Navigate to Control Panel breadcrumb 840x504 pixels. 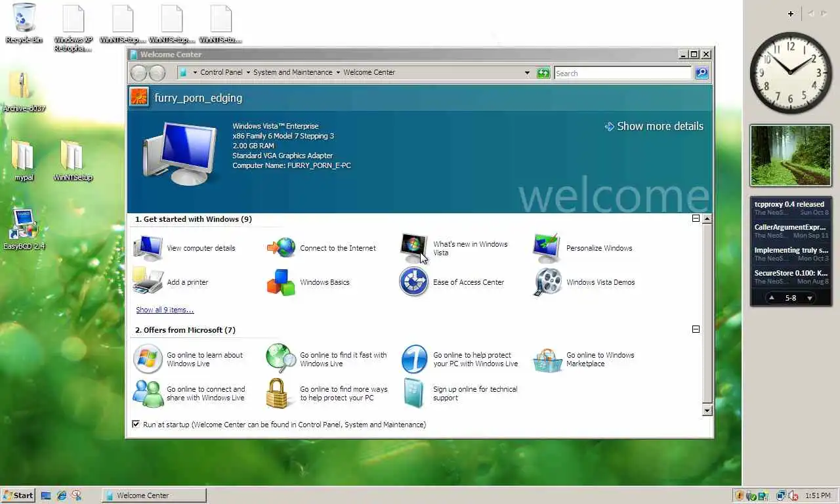click(x=221, y=73)
